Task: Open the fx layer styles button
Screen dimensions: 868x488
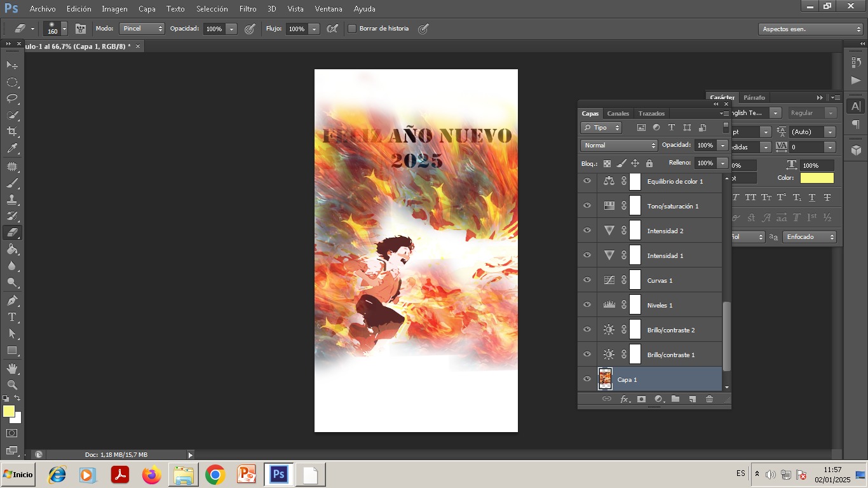Action: click(625, 399)
